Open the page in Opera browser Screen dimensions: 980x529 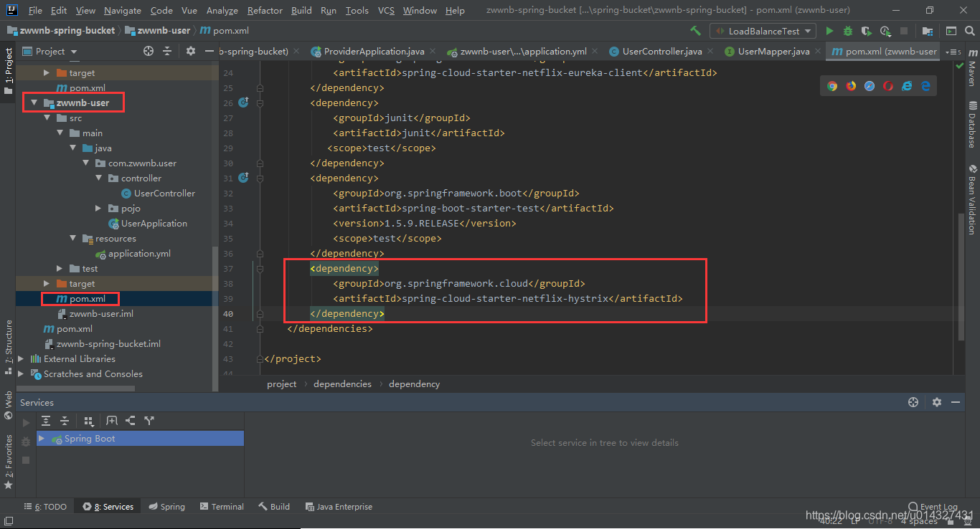coord(888,86)
